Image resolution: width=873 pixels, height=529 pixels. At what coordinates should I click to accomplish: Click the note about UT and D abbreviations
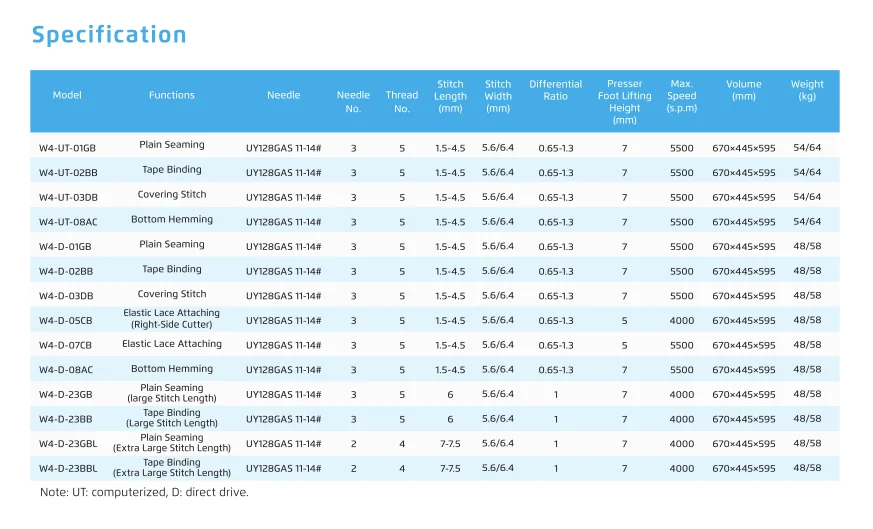pyautogui.click(x=144, y=493)
